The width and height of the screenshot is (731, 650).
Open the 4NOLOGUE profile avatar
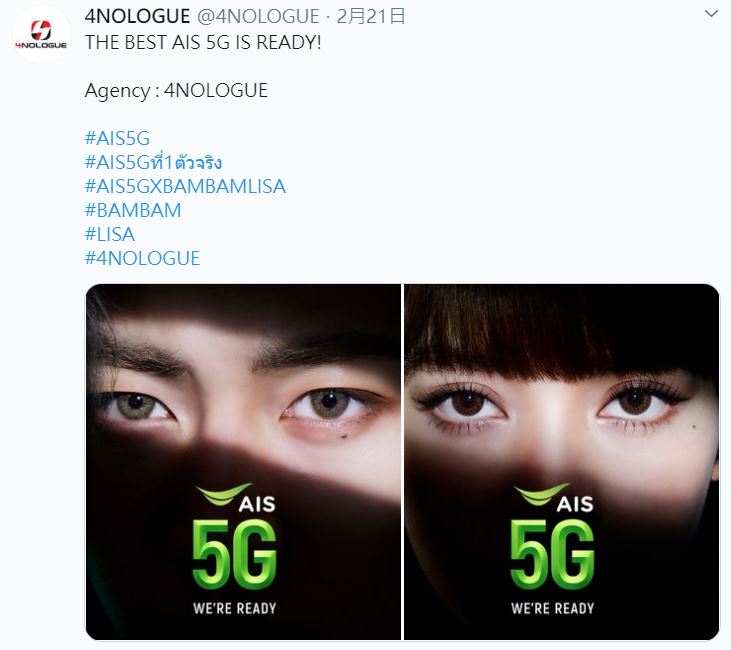[41, 35]
